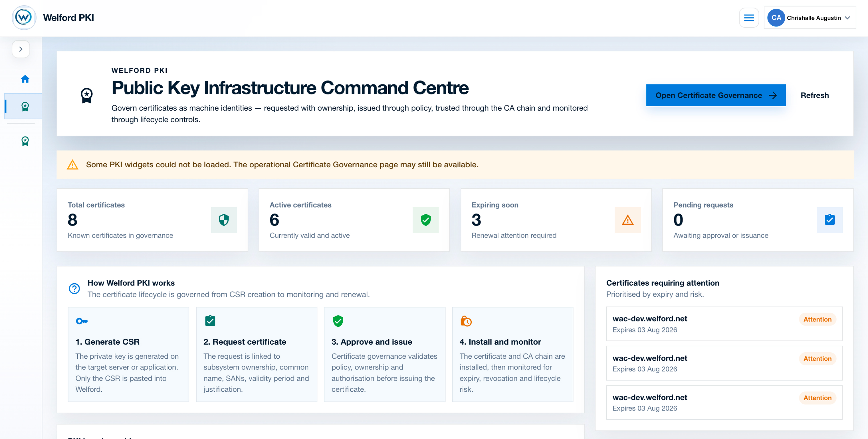Viewport: 868px width, 439px height.
Task: Click the 'Welford PKI' header title text
Action: pos(68,17)
